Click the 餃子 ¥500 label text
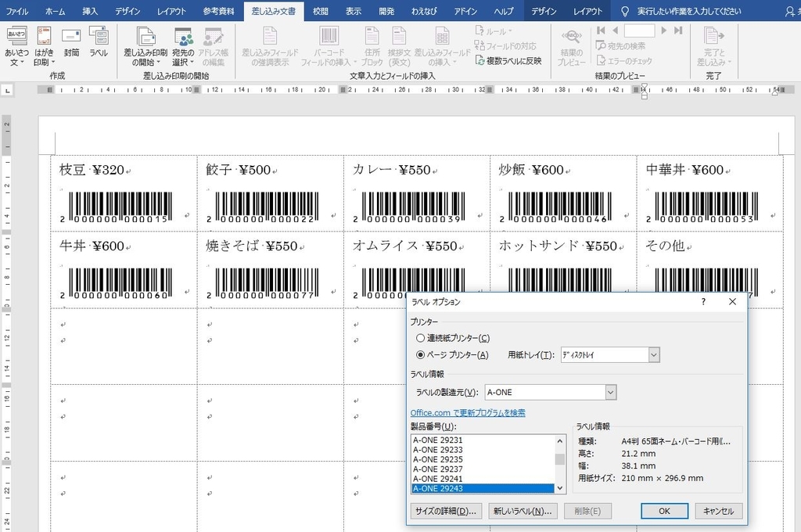 point(238,170)
